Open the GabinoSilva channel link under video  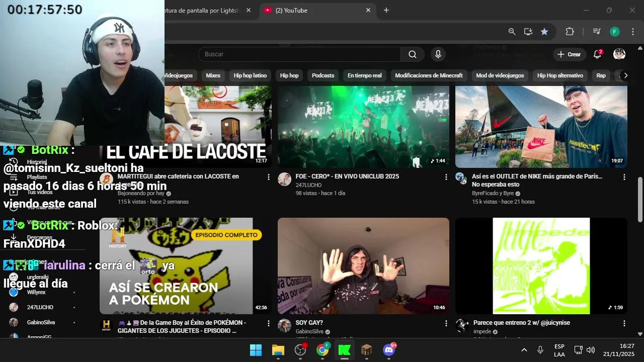pos(310,332)
